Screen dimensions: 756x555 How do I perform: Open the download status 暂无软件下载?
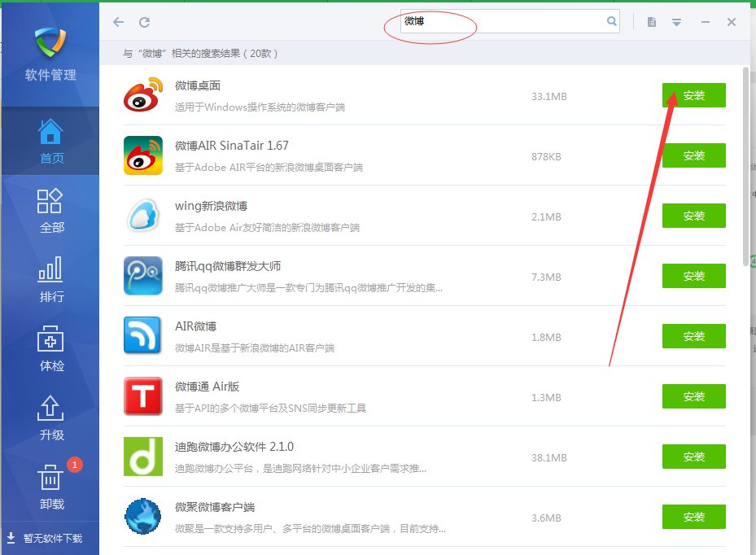coord(53,538)
